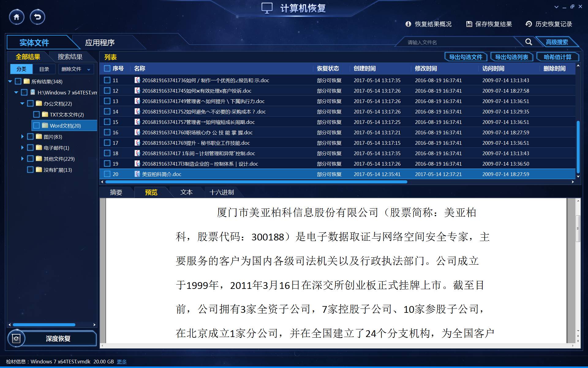The width and height of the screenshot is (588, 368).
Task: Click the file list horizontal scrollbar
Action: click(256, 182)
